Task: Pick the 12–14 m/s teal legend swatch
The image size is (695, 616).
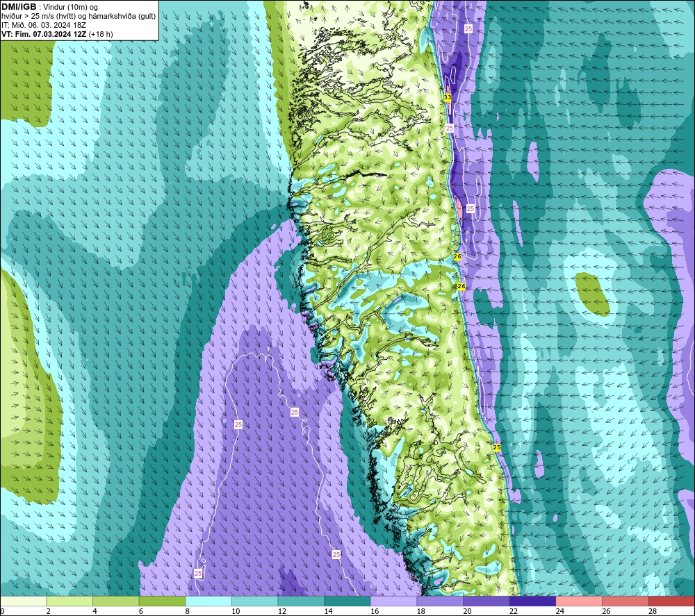Action: coord(301,601)
